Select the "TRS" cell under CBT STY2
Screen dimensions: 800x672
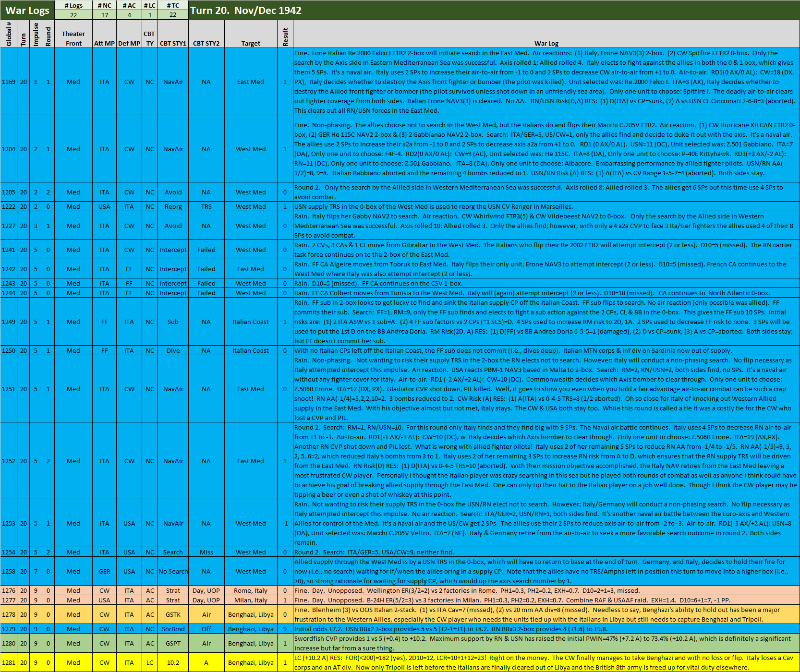[206, 206]
